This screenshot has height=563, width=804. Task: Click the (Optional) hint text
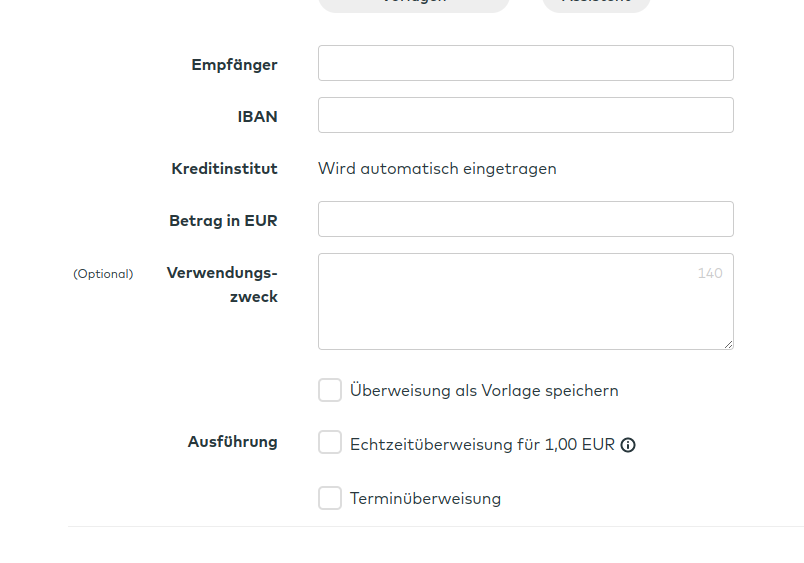tap(103, 274)
